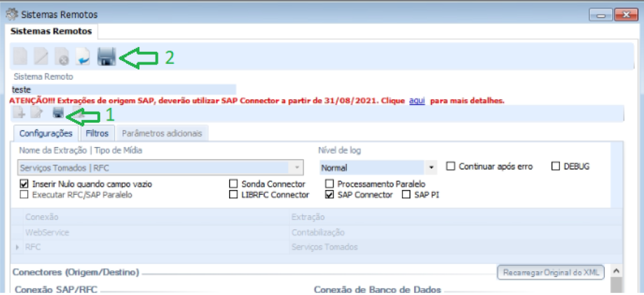Turn on the DEBUG checkbox
The image size is (644, 295).
click(x=556, y=166)
